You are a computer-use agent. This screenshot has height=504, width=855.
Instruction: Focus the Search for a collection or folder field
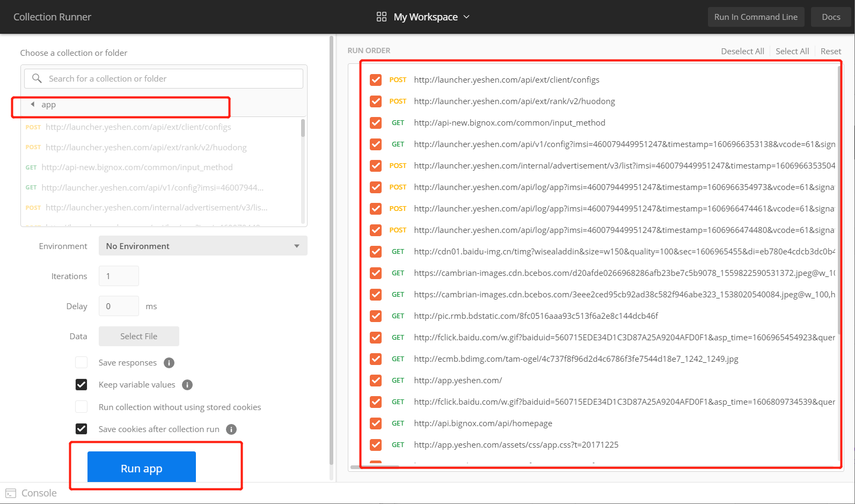164,78
